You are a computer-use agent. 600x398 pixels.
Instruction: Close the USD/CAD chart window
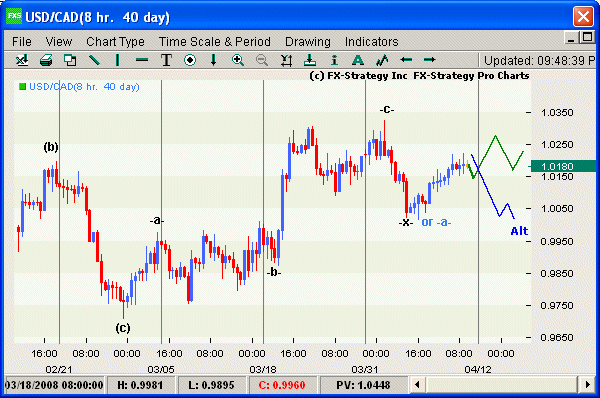(x=583, y=17)
